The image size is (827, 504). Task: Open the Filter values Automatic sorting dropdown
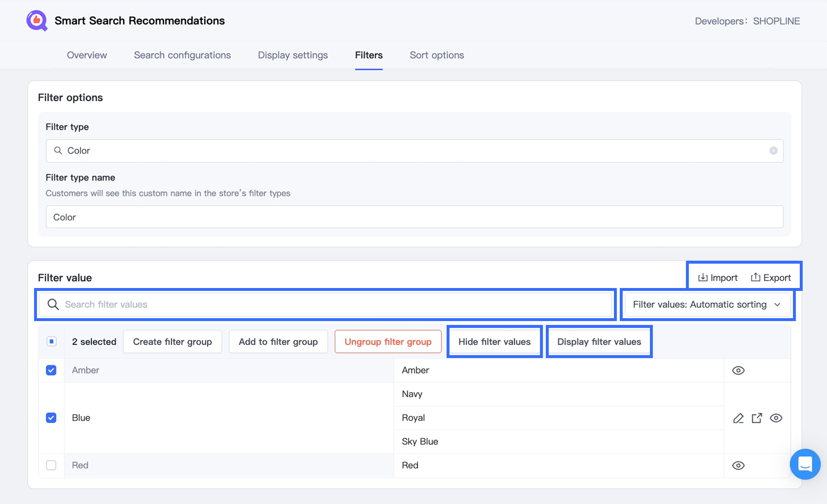707,305
